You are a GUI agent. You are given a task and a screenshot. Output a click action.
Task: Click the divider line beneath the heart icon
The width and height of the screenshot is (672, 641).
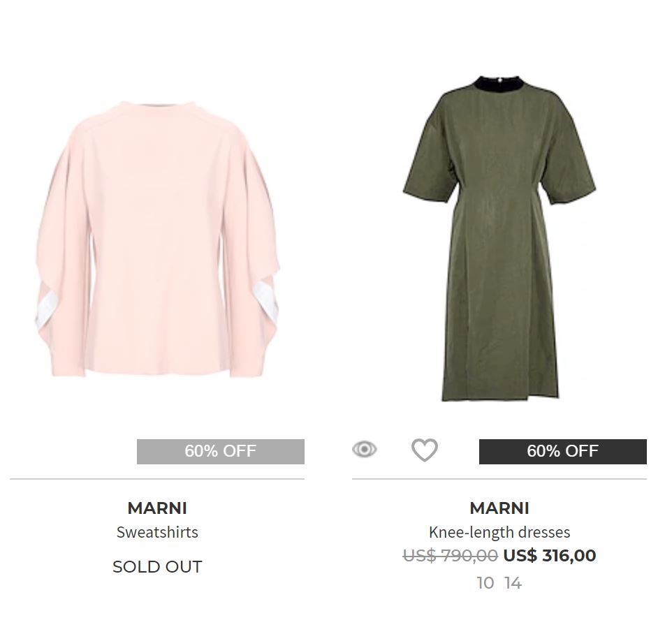(x=424, y=479)
